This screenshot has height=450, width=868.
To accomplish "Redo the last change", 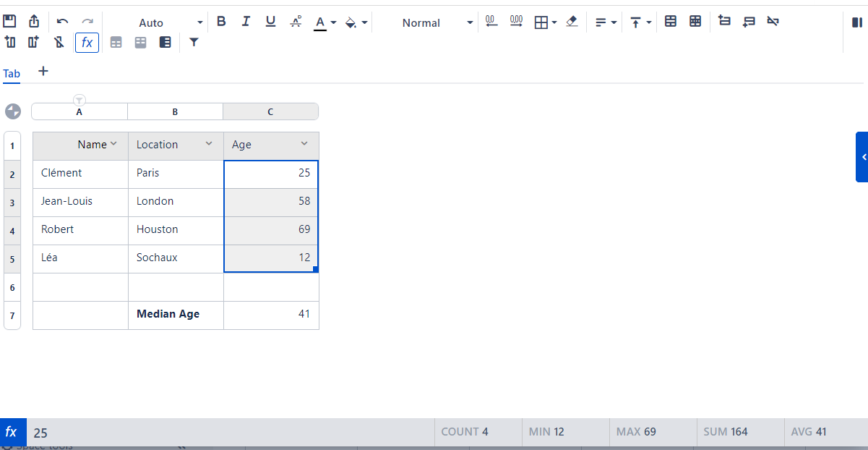I will coord(87,20).
